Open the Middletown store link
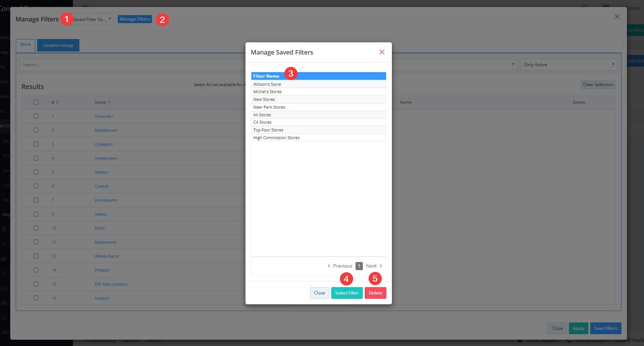Viewport: 644px width, 346px height. click(106, 130)
